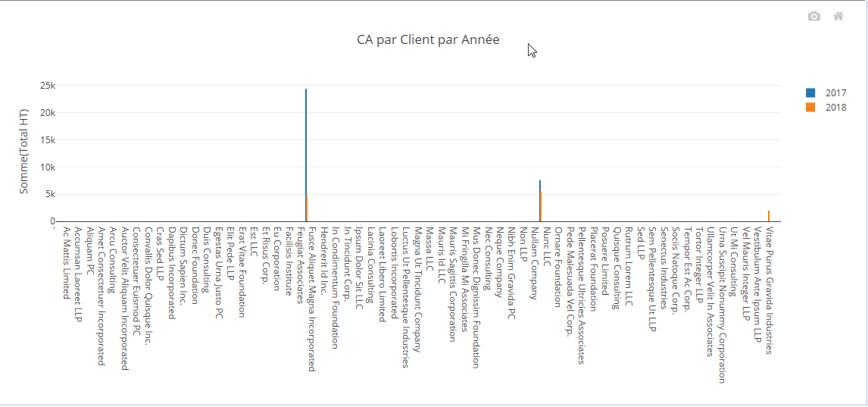The image size is (868, 407).
Task: Click the 10k y-axis tick label
Action: coord(47,167)
